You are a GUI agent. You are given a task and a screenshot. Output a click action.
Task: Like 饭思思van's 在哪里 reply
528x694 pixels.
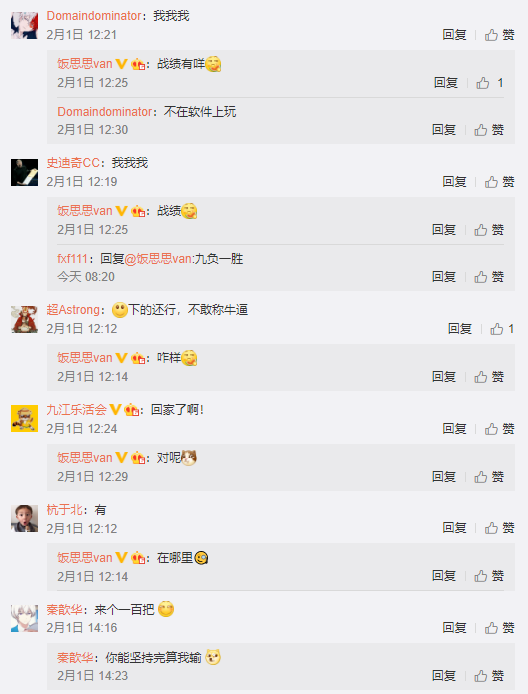pyautogui.click(x=489, y=575)
